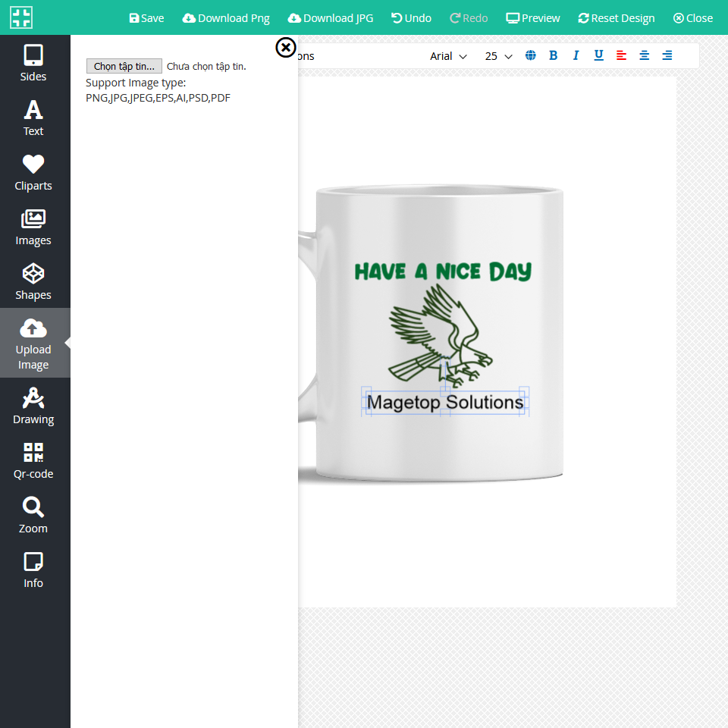Toggle underline text formatting
This screenshot has width=728, height=728.
[x=598, y=55]
